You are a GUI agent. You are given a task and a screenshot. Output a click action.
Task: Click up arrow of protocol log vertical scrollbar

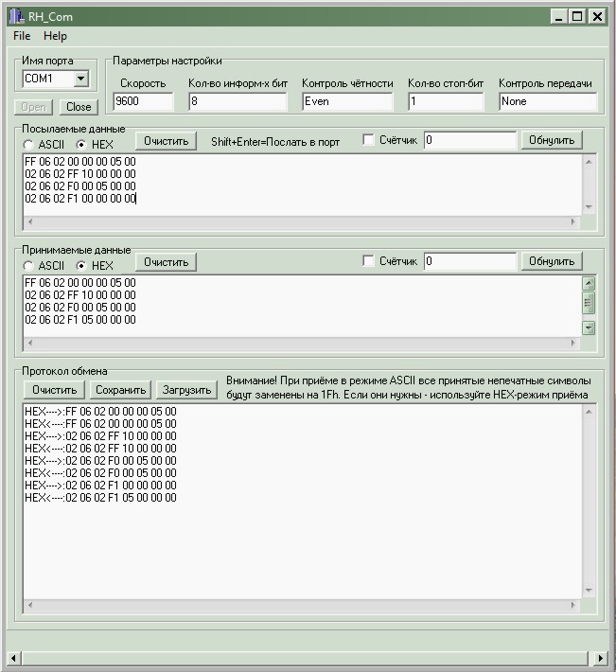coord(589,412)
